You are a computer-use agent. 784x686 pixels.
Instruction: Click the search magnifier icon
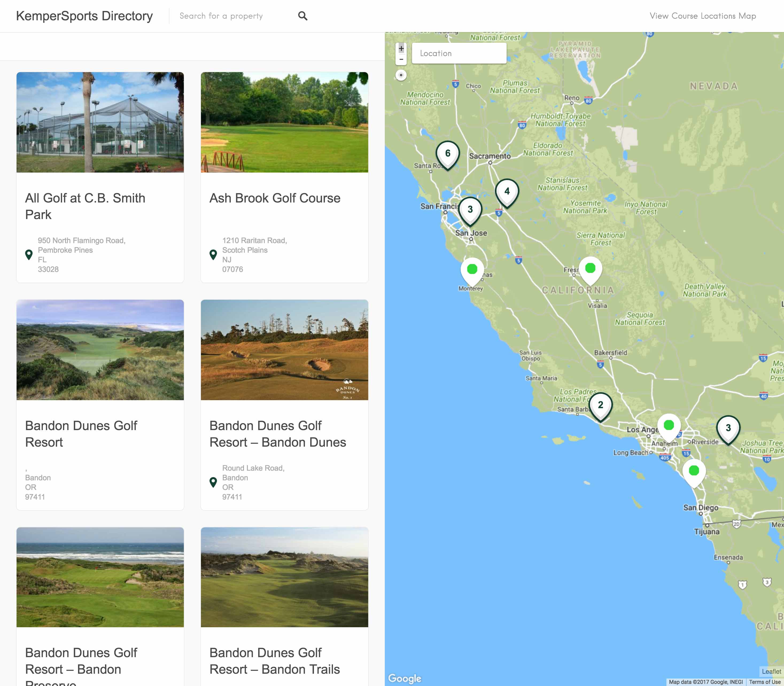click(302, 16)
